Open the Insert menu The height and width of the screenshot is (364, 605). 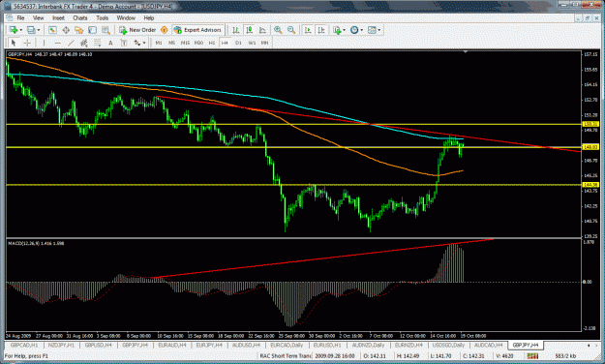coord(59,17)
